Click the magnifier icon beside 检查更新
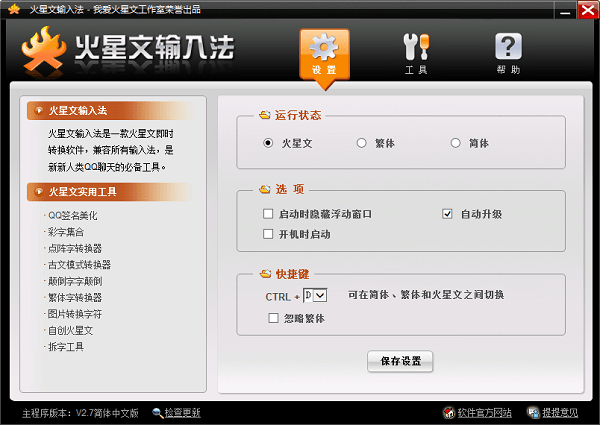The height and width of the screenshot is (425, 600). [x=157, y=412]
